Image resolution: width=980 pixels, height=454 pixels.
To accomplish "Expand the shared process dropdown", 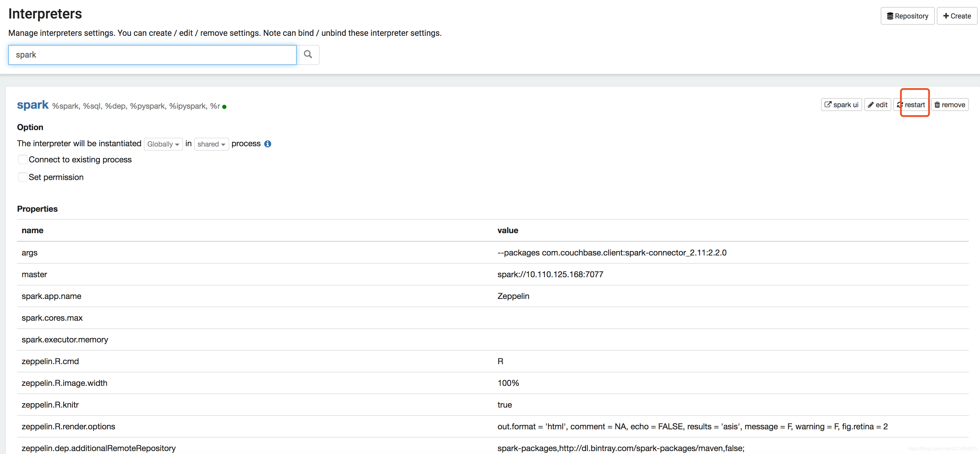I will pyautogui.click(x=211, y=144).
